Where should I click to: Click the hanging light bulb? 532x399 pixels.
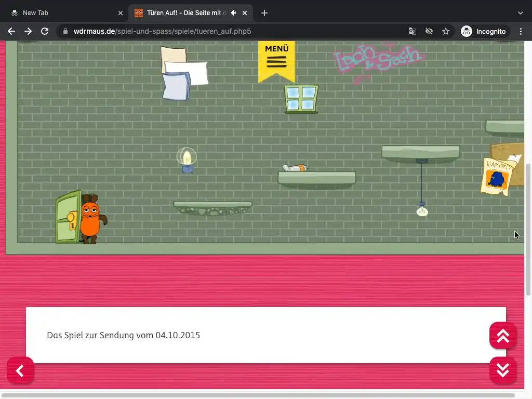tap(422, 210)
